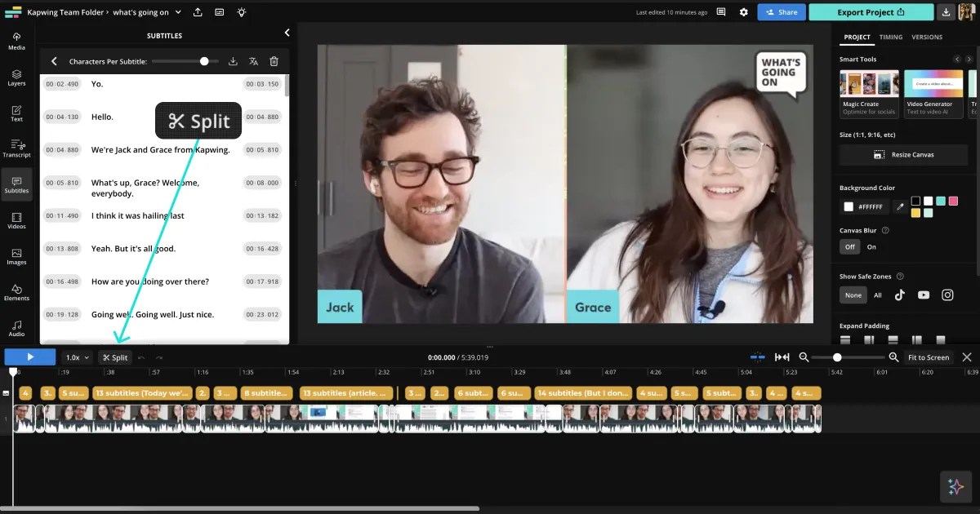This screenshot has height=514, width=980.
Task: Click the Export Project button
Action: [869, 12]
